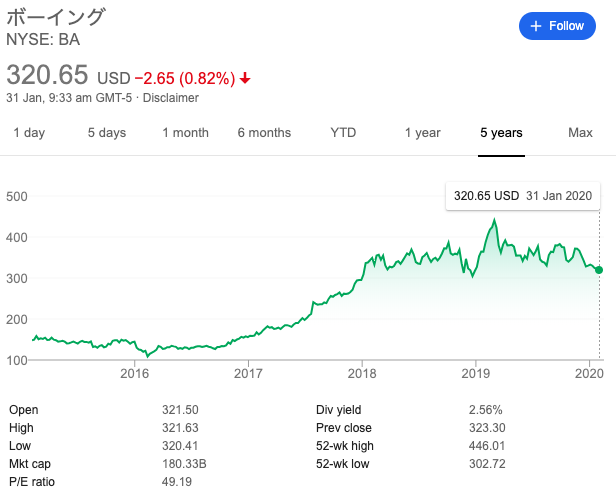The width and height of the screenshot is (616, 494).
Task: Click the −2.65 (0.82%) change value
Action: tap(185, 78)
